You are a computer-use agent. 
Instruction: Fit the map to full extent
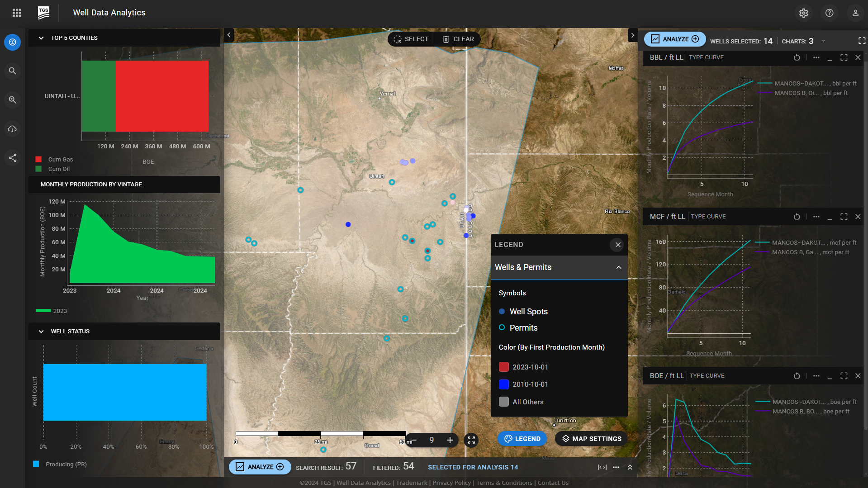[471, 440]
